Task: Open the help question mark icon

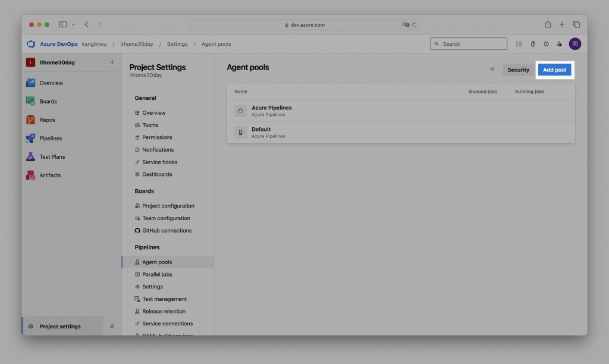Action: (546, 44)
